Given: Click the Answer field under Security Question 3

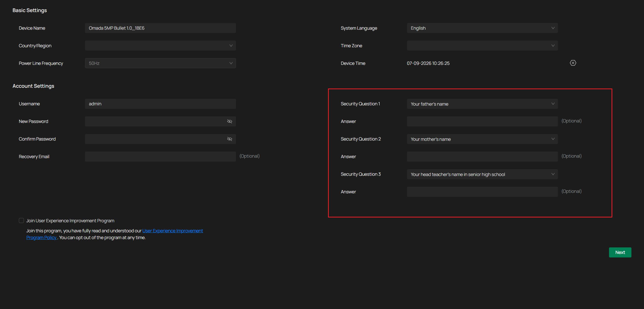Looking at the screenshot, I should click(482, 192).
